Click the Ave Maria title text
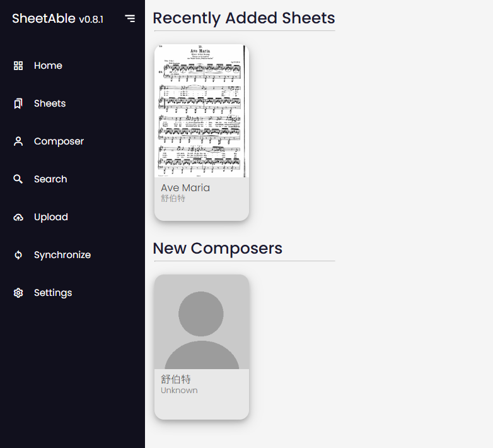 point(185,188)
